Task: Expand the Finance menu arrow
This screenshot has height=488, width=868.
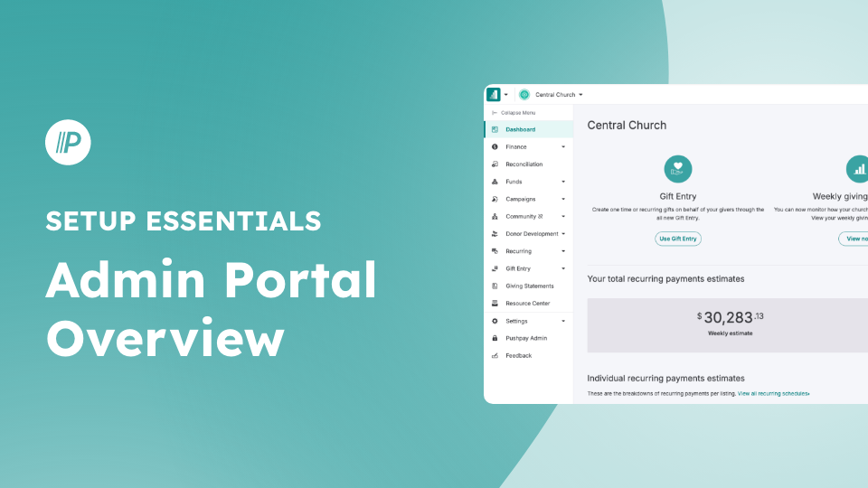Action: coord(563,146)
